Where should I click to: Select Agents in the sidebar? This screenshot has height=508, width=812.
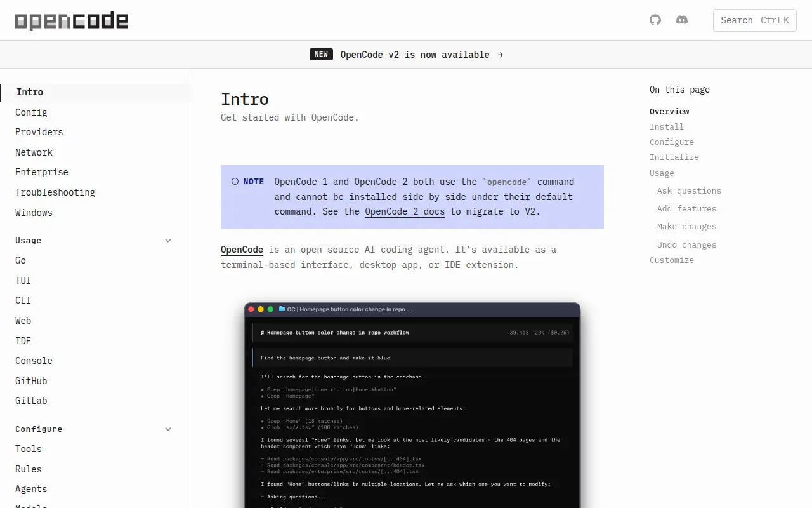[x=31, y=489]
